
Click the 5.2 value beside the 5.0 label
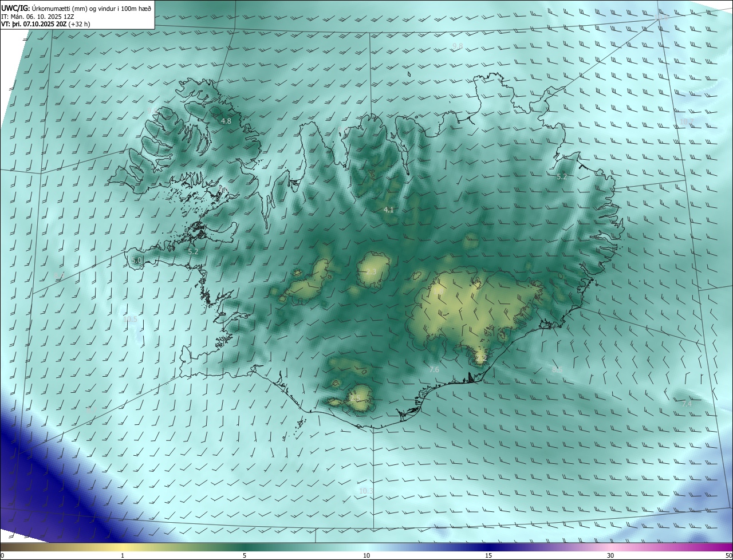pos(193,251)
